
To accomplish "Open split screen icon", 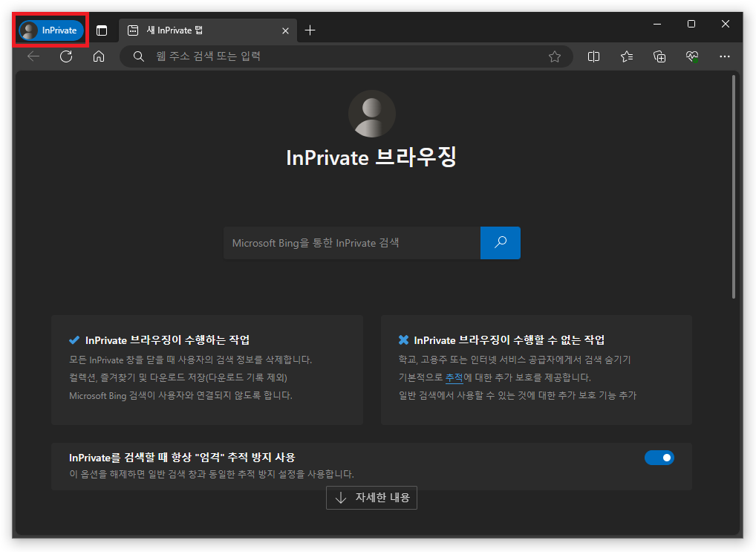I will pyautogui.click(x=593, y=56).
